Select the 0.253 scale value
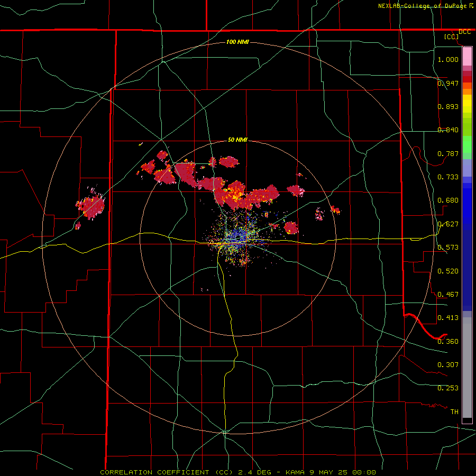476x476 pixels. (448, 388)
